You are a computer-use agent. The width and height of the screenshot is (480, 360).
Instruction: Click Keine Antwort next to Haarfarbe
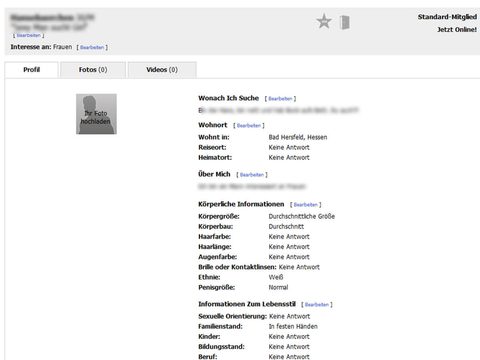click(289, 237)
